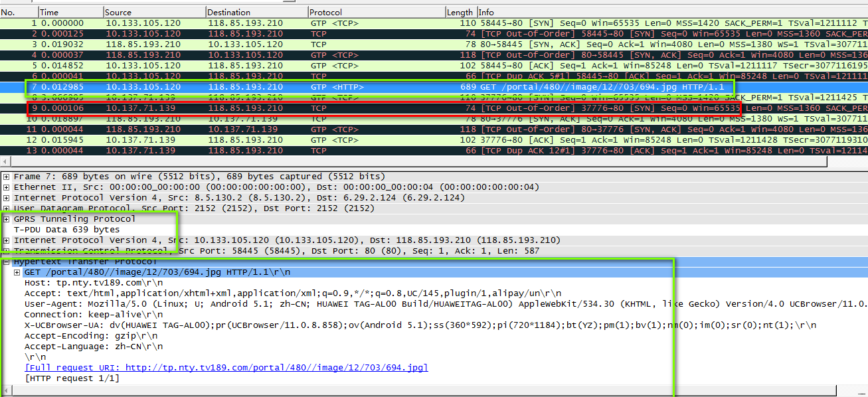Select packet 1 GTP SYN row

pos(434,23)
